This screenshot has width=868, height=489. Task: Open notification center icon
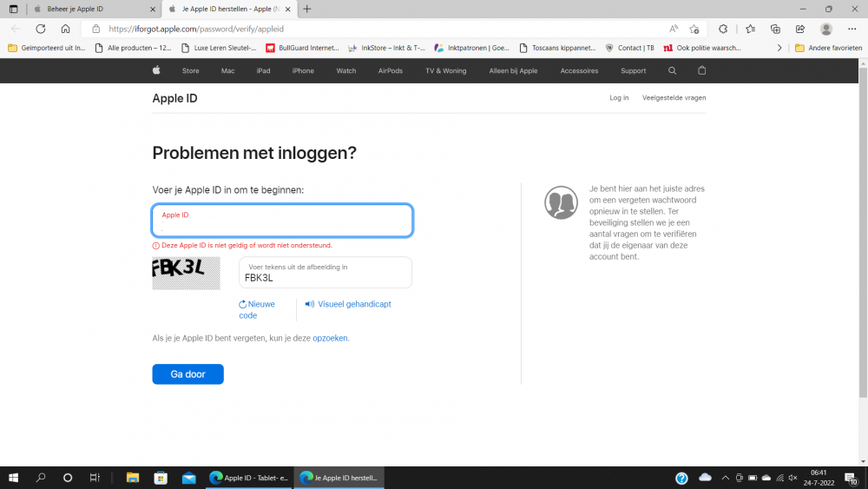pos(852,478)
